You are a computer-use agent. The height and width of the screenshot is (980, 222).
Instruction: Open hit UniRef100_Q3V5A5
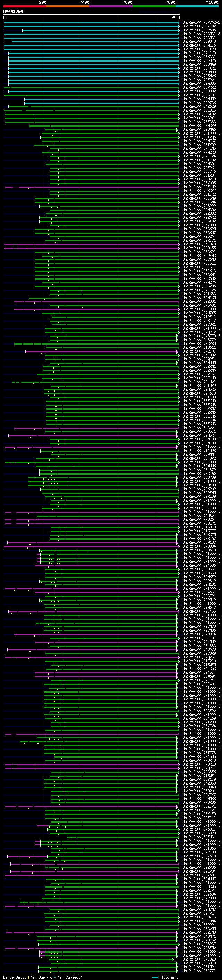199,30
